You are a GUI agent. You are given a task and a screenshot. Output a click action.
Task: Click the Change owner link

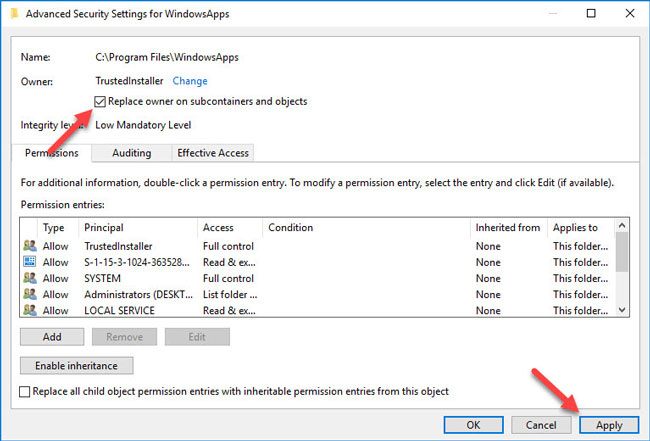(190, 81)
